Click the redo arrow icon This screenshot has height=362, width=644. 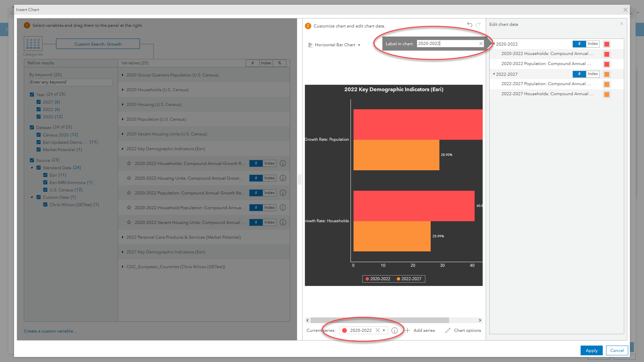click(479, 24)
